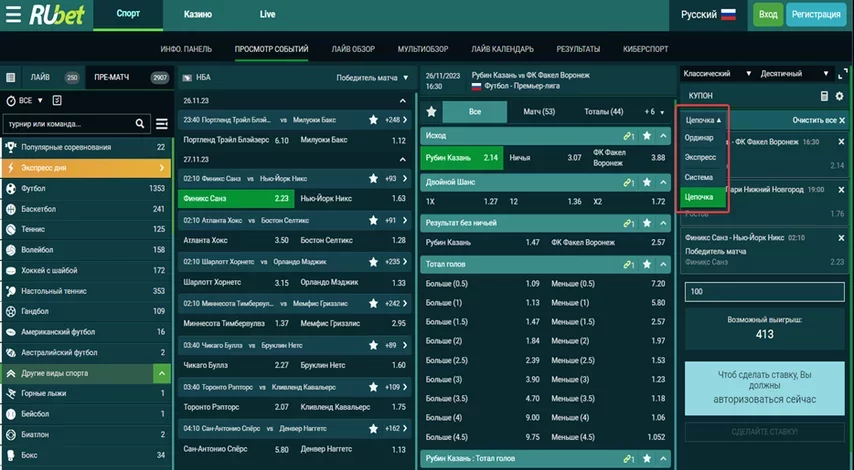Star the Исход market
This screenshot has width=854, height=470.
(646, 136)
